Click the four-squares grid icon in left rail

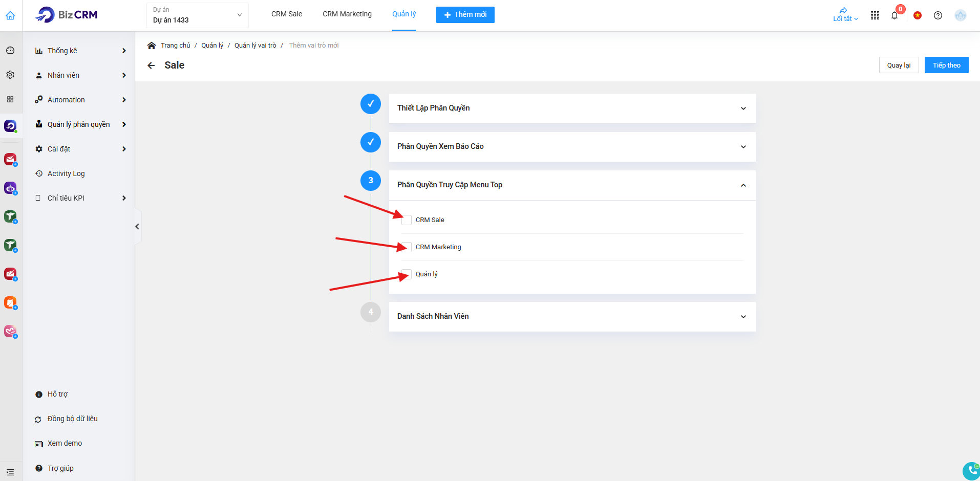(10, 99)
